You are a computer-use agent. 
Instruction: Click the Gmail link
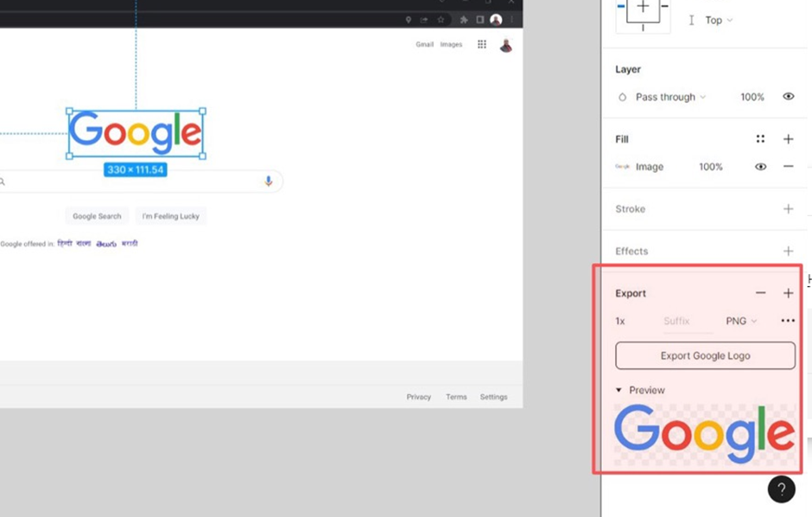point(424,45)
